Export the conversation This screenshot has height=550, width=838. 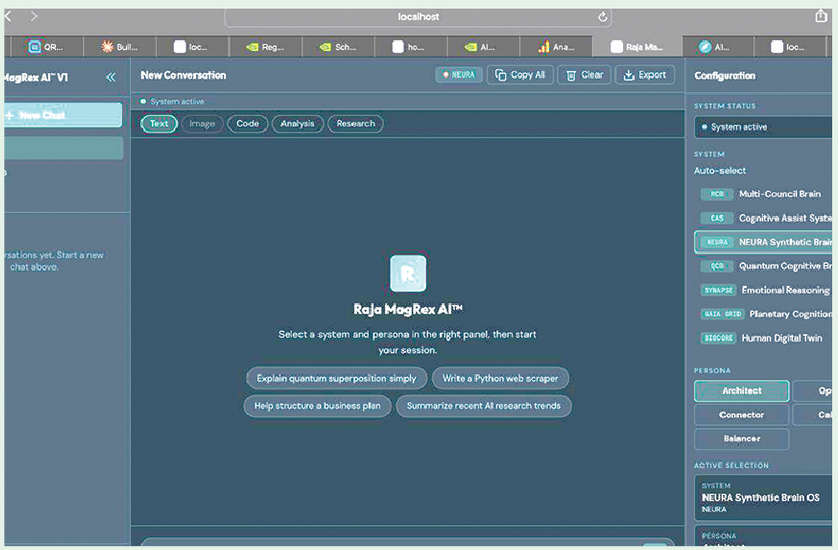click(644, 75)
